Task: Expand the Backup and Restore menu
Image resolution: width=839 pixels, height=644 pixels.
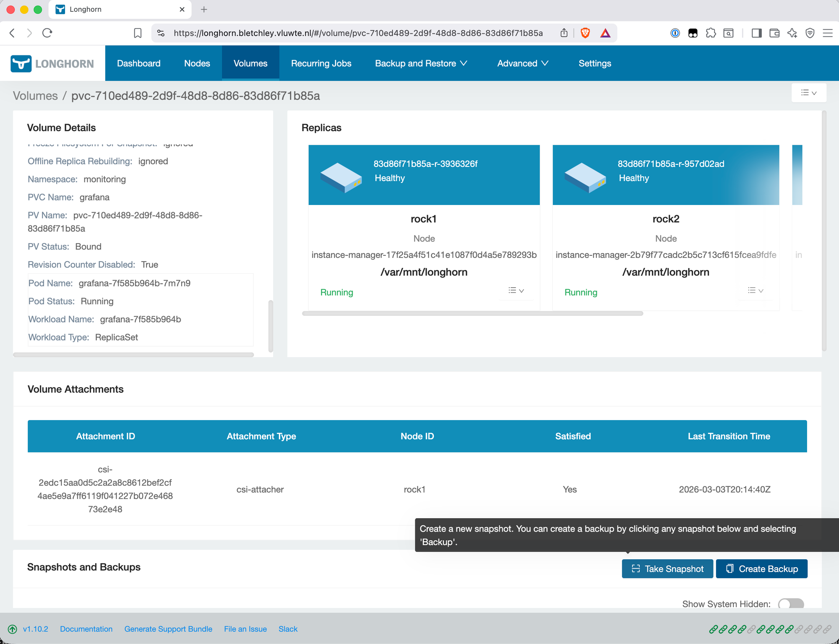Action: pyautogui.click(x=421, y=63)
